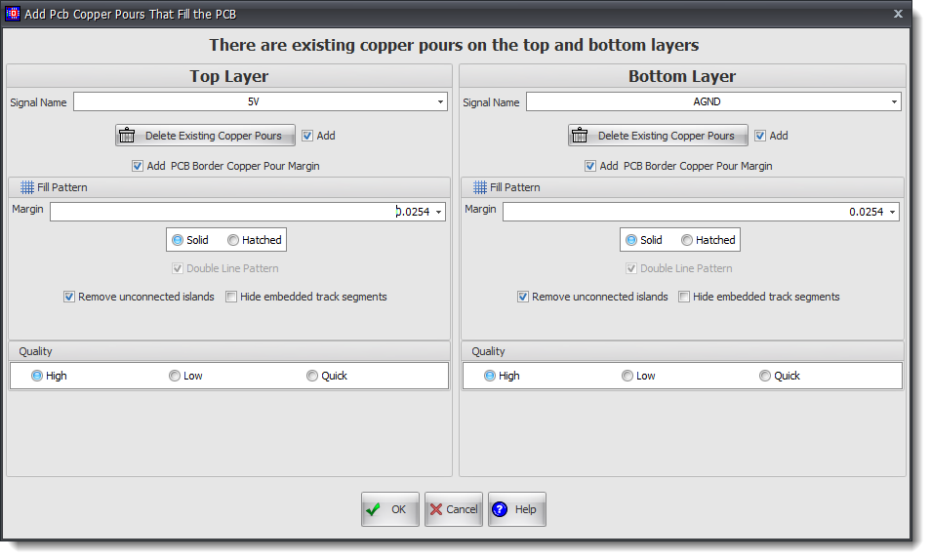Screen dimensions: 931x560
Task: Enable Hide embedded track segments for Bottom Layer
Action: pyautogui.click(x=684, y=297)
